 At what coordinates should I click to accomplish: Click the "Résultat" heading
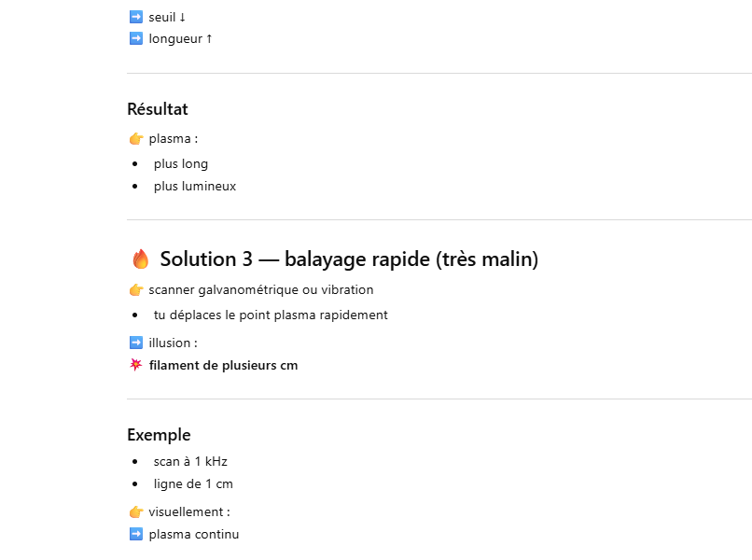(x=158, y=109)
